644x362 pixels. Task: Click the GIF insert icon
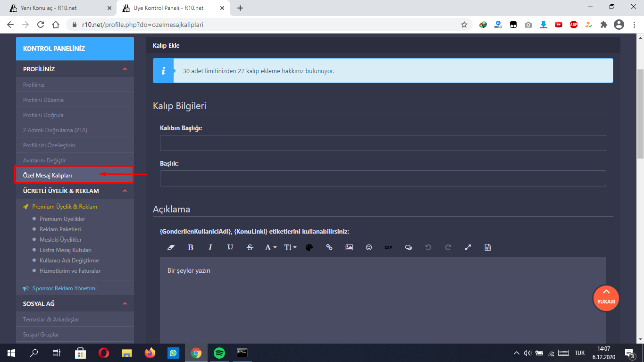pyautogui.click(x=388, y=247)
